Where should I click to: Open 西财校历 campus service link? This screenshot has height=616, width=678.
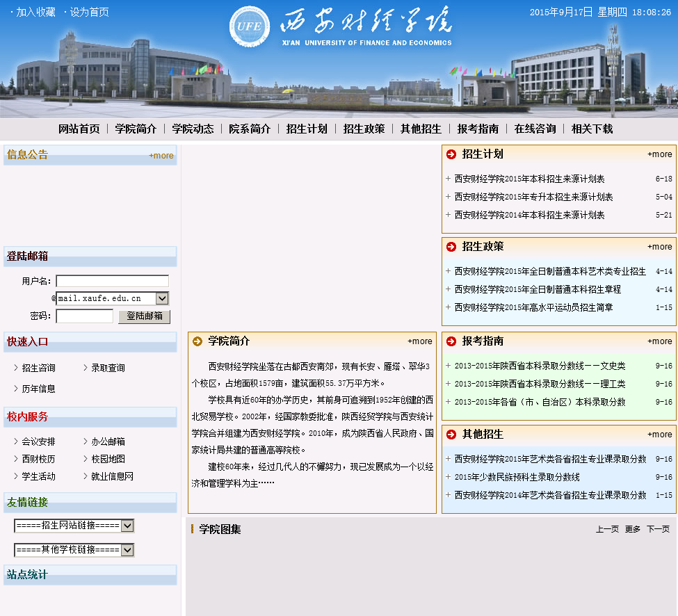coord(38,459)
